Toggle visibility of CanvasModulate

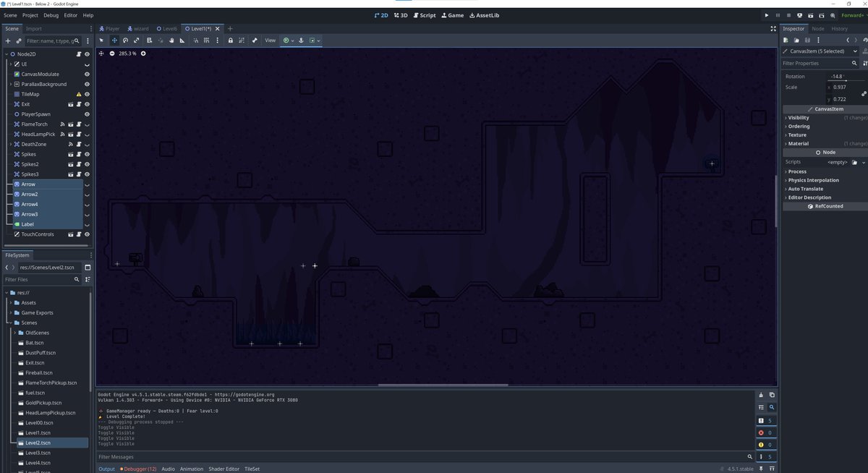[x=87, y=74]
